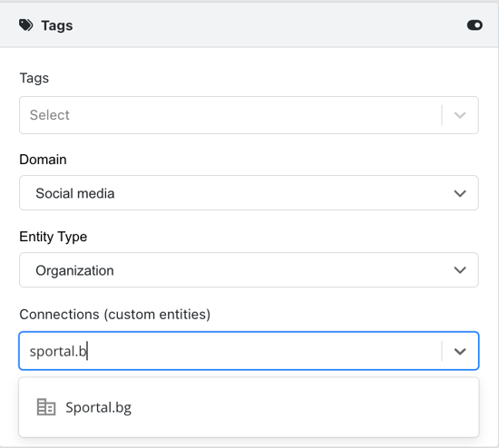Click inside the Connections search input
499x448 pixels.
[x=230, y=351]
